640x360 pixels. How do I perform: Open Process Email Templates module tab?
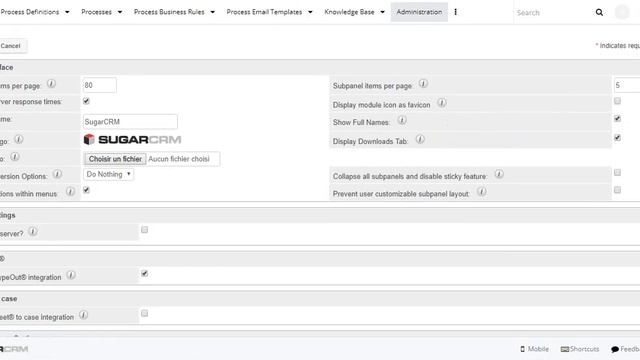[264, 12]
